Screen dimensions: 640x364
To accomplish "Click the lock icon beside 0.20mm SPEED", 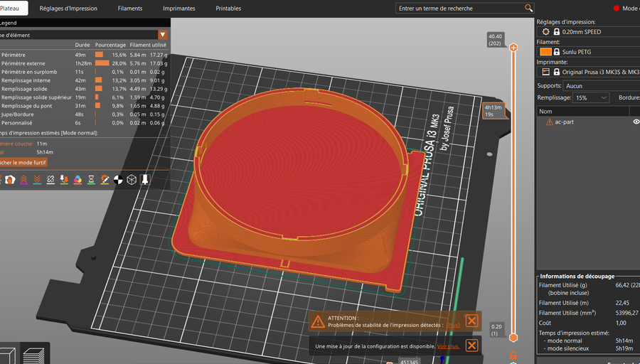I will [556, 31].
